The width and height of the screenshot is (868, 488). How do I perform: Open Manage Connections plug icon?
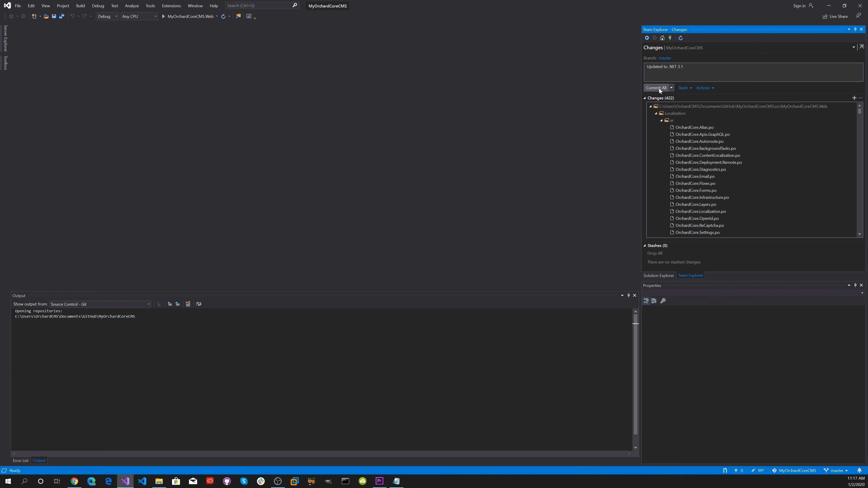[670, 38]
